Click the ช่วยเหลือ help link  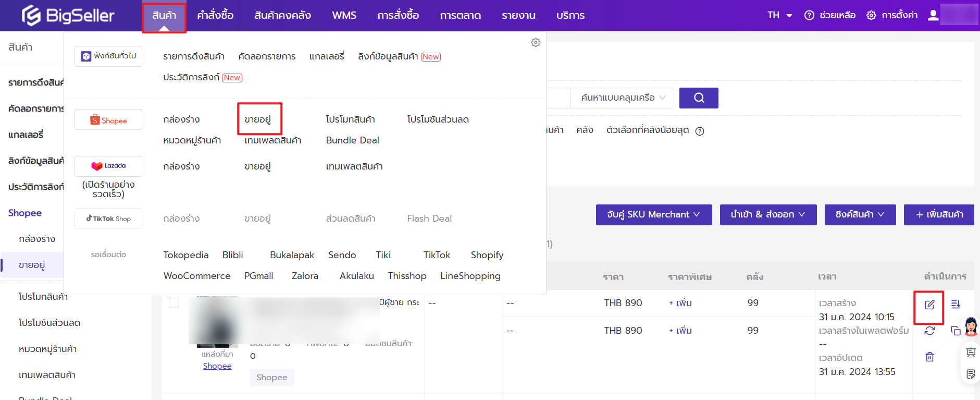837,15
